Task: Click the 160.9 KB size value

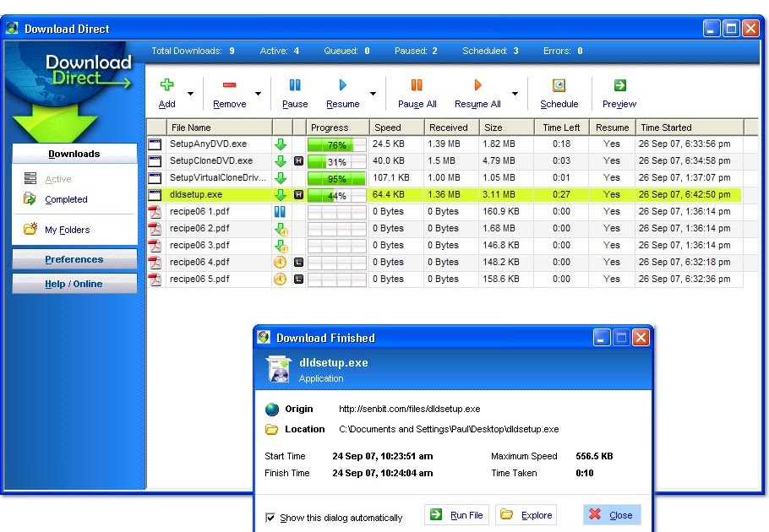Action: click(501, 211)
